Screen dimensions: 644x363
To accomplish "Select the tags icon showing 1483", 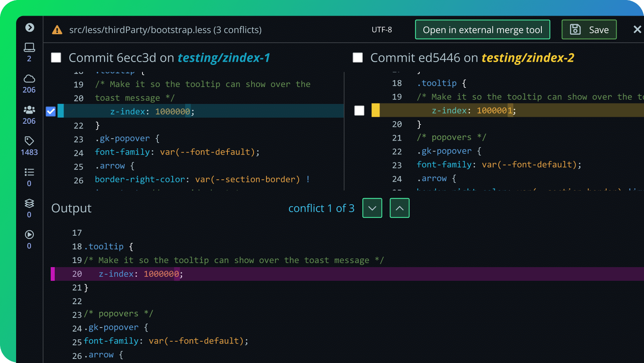I will (x=29, y=141).
